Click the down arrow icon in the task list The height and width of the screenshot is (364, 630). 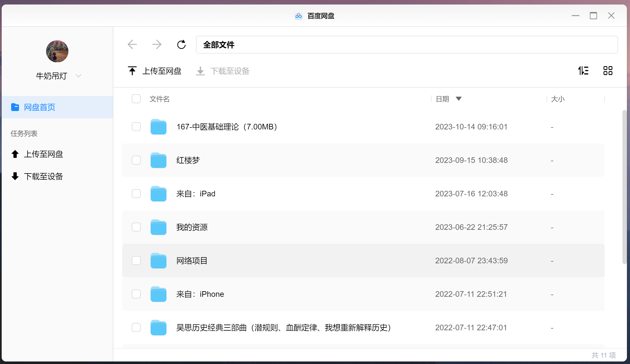15,176
